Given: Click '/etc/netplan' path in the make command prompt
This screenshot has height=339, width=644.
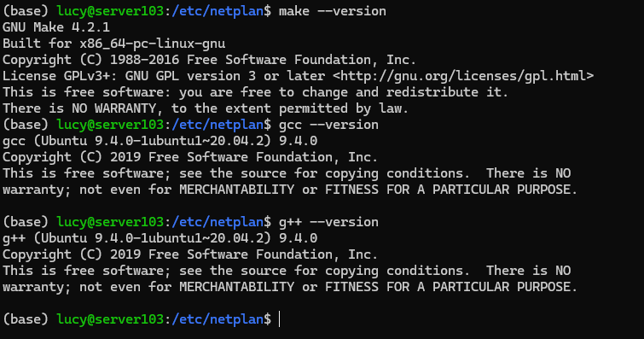Looking at the screenshot, I should 218,11.
